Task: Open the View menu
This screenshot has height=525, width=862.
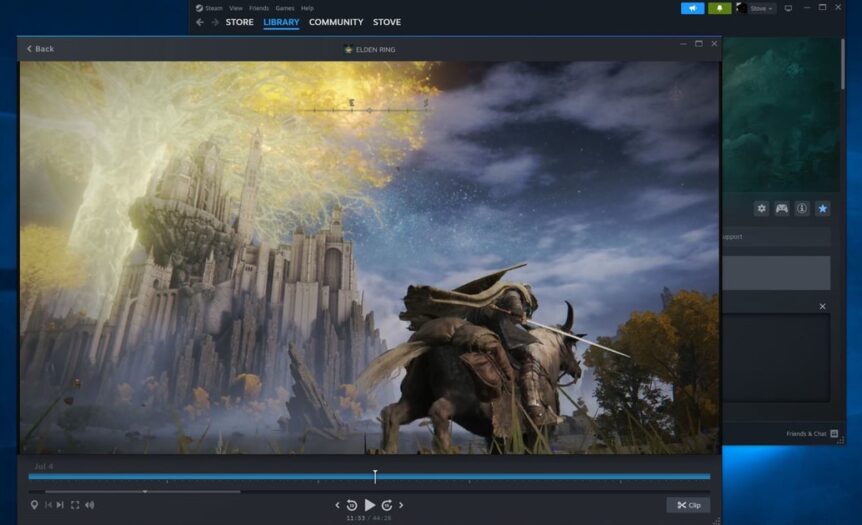Action: [236, 8]
